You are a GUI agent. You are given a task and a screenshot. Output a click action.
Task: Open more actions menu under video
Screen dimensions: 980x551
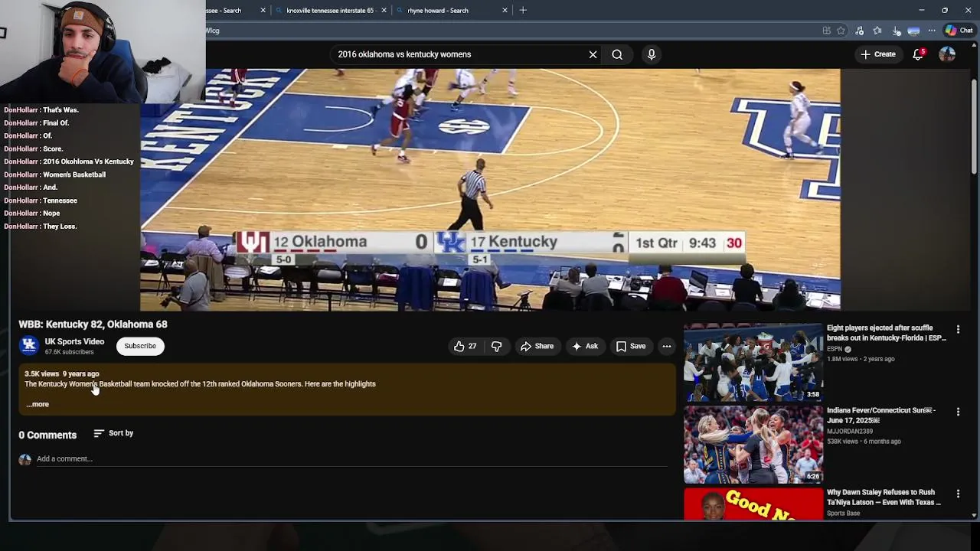[x=667, y=346]
